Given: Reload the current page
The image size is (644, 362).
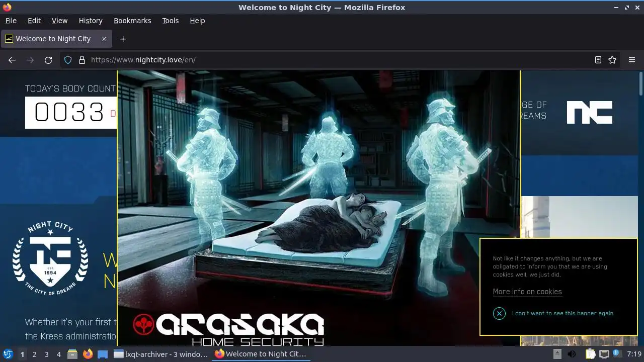Looking at the screenshot, I should click(x=48, y=60).
